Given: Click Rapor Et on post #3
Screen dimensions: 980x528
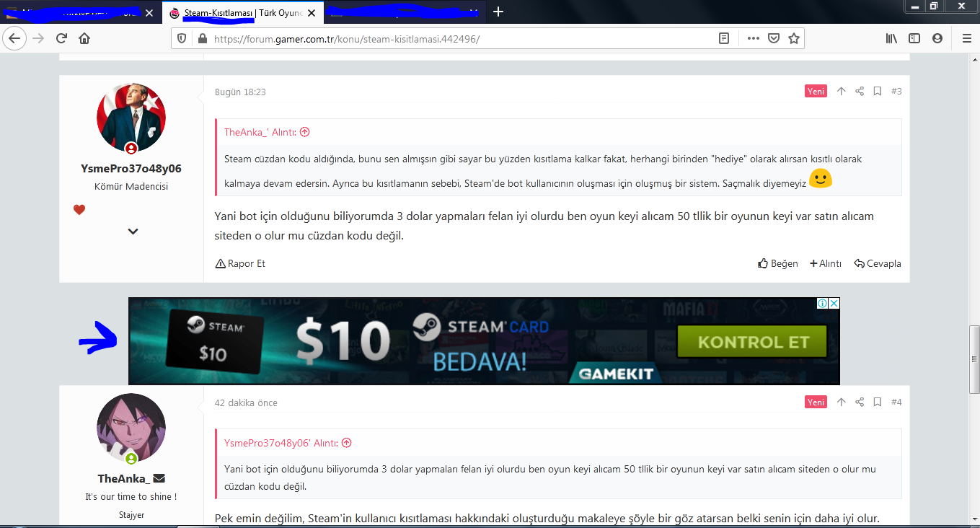Looking at the screenshot, I should [x=240, y=263].
